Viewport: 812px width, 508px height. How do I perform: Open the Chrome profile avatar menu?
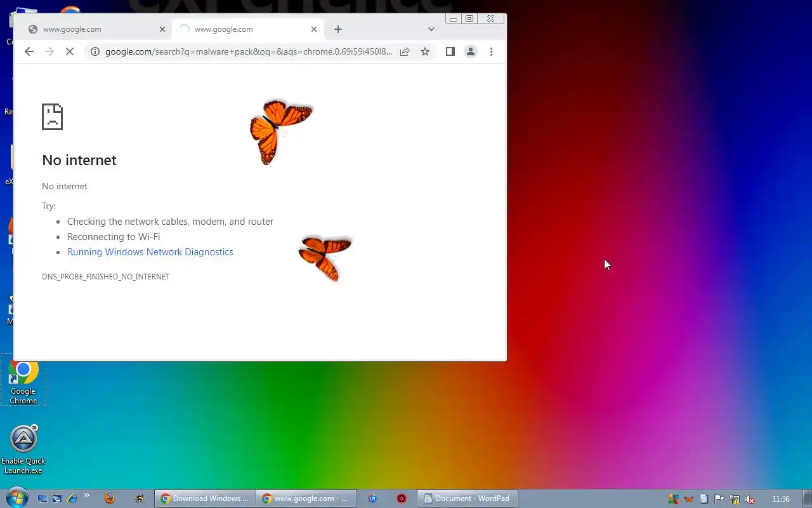471,51
